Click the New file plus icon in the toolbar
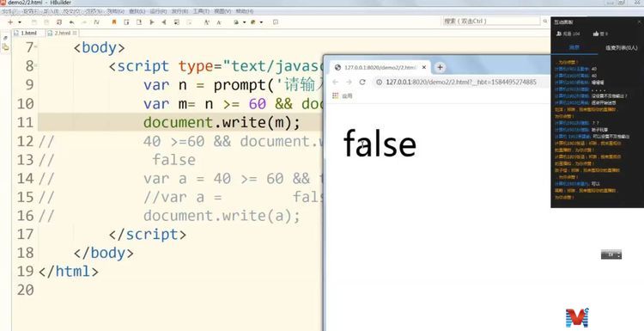 (10, 22)
